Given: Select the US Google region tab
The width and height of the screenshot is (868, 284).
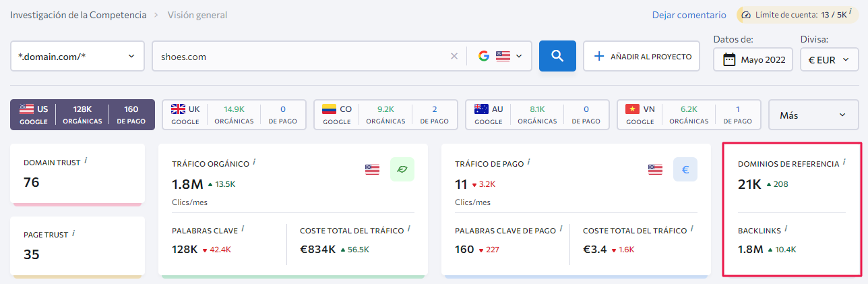Looking at the screenshot, I should click(83, 115).
